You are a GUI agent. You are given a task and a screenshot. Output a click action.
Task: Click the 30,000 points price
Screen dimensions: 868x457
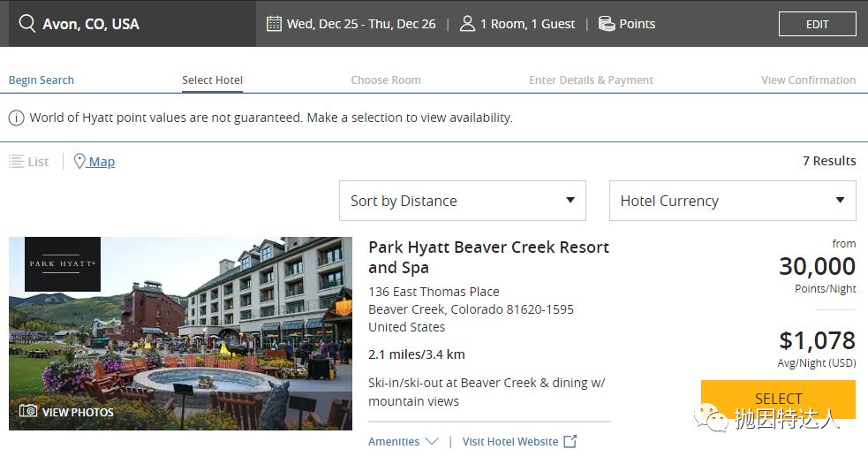817,266
